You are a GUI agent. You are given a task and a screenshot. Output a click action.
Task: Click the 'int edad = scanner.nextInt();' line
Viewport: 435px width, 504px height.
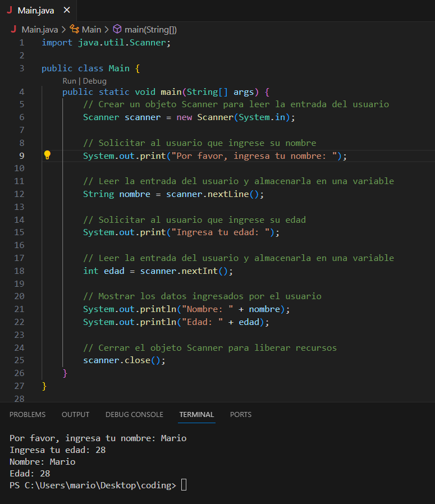(x=158, y=271)
